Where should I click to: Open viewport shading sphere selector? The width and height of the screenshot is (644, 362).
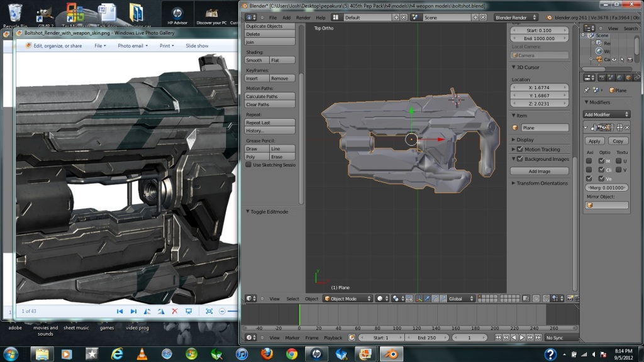[x=382, y=299]
